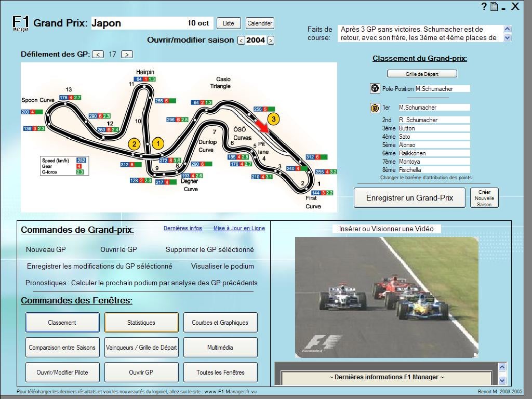This screenshot has width=532, height=399.
Task: Click 1er place field M.Schumacher
Action: (434, 108)
